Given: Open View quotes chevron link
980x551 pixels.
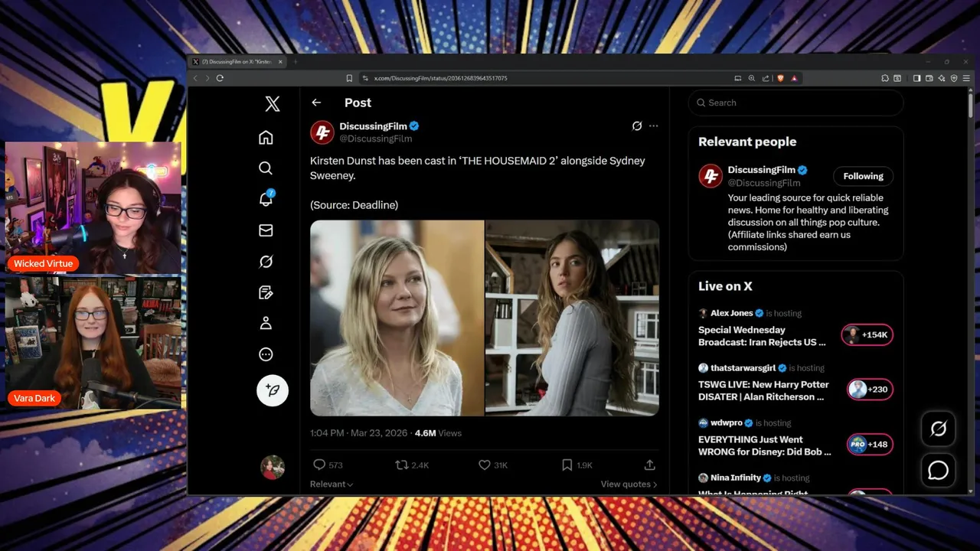Looking at the screenshot, I should click(629, 484).
